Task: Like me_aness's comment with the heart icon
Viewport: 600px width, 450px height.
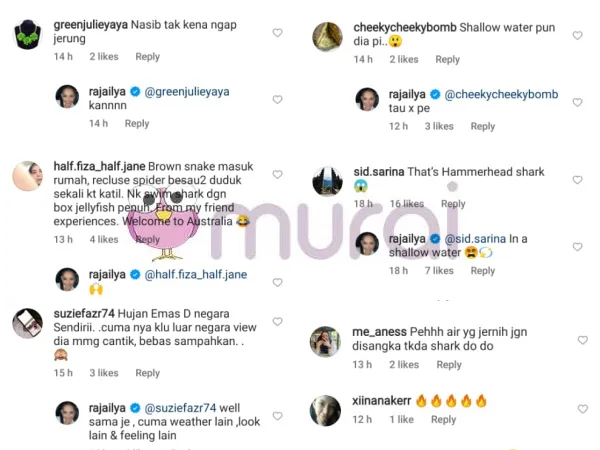Action: 583,340
